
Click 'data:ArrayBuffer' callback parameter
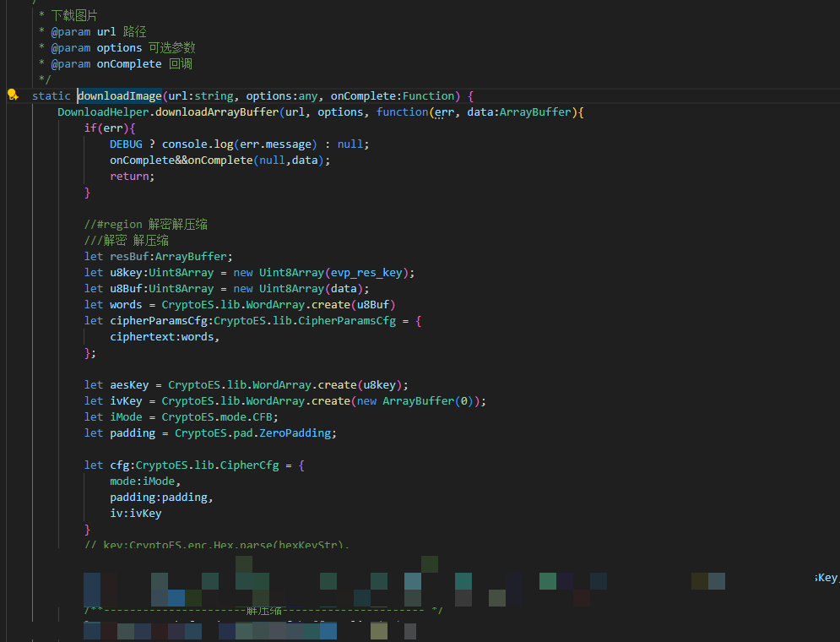(x=519, y=112)
